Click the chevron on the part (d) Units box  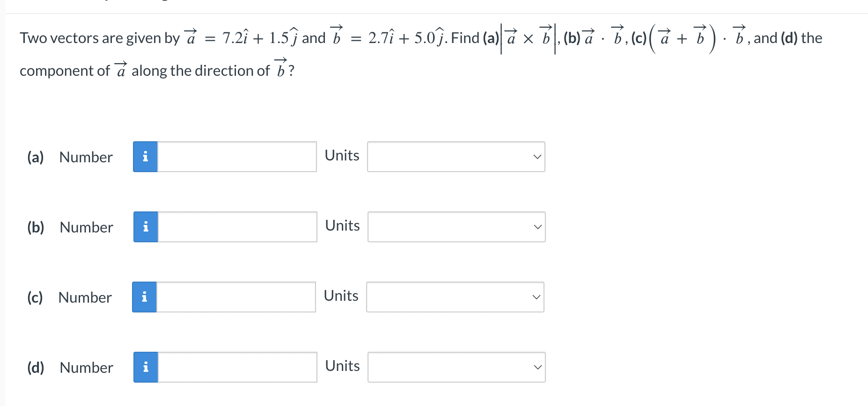(x=537, y=367)
